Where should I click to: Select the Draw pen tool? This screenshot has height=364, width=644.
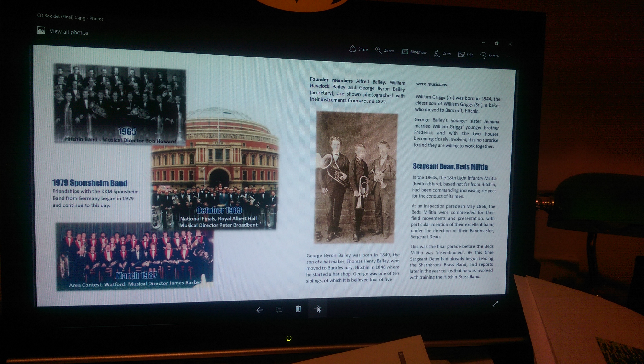(437, 53)
